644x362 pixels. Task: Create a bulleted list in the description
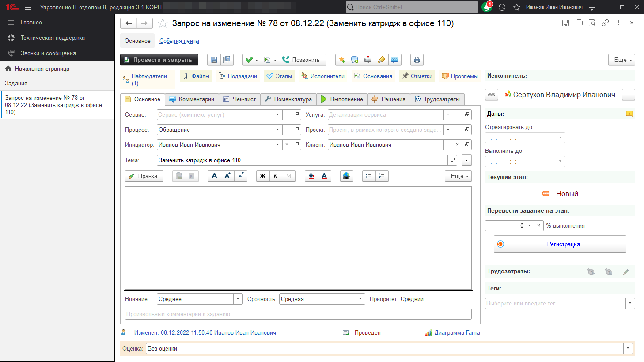369,175
